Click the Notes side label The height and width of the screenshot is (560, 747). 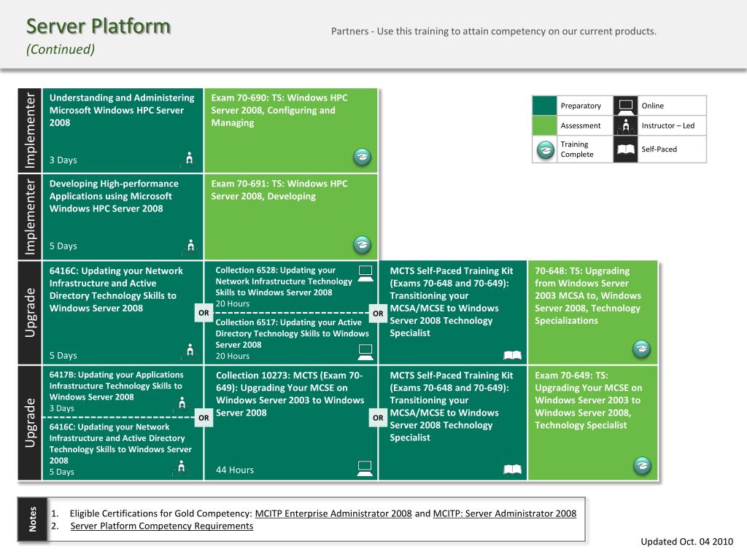tap(32, 519)
